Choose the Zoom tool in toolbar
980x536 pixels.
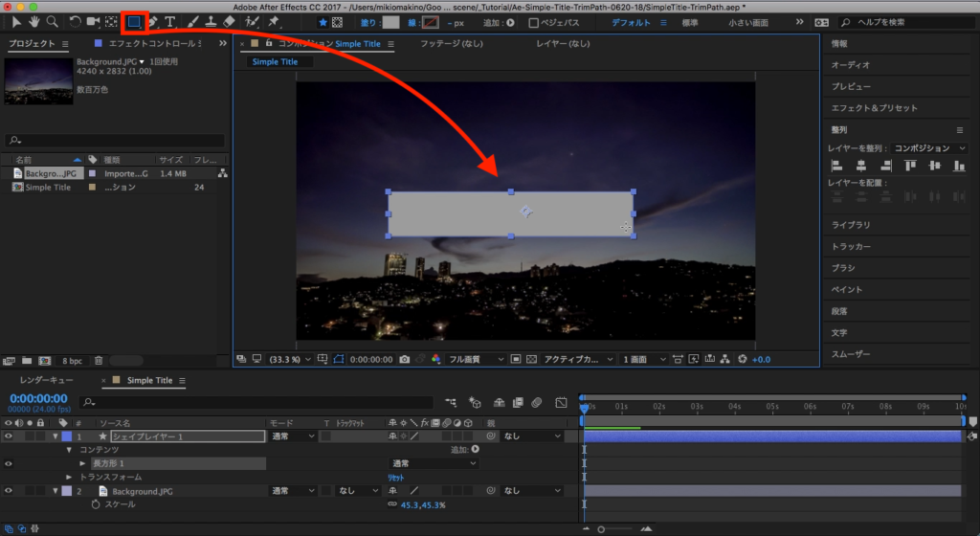coord(53,21)
